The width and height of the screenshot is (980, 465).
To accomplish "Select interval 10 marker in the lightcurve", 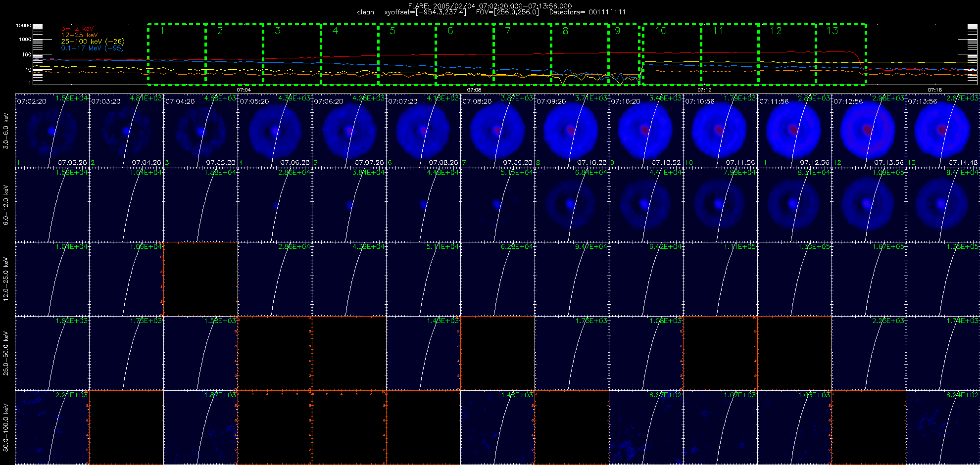I will click(x=661, y=31).
